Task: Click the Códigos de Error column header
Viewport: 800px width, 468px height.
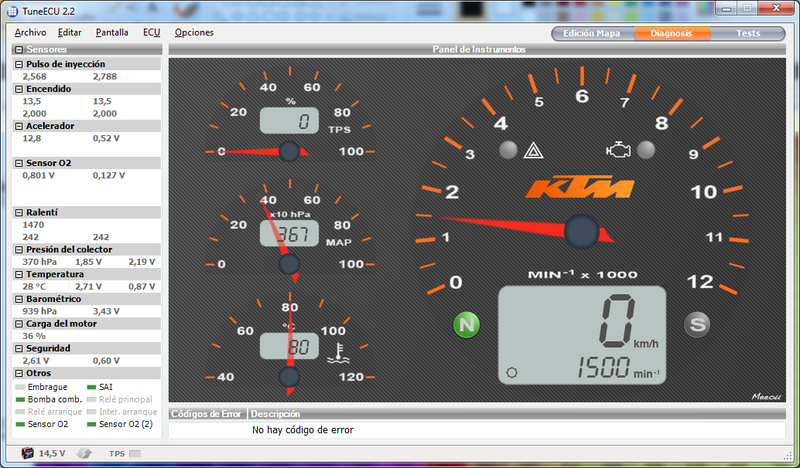Action: pos(207,413)
